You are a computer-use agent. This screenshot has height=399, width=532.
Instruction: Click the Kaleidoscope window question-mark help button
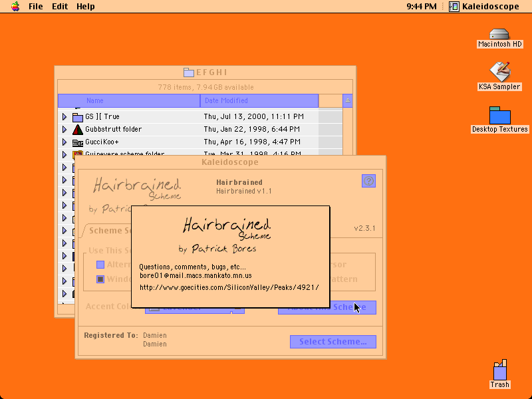click(x=369, y=181)
